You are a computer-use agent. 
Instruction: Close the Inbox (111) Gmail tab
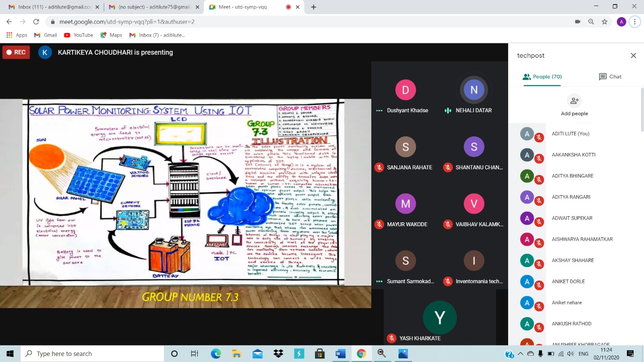pos(97,7)
